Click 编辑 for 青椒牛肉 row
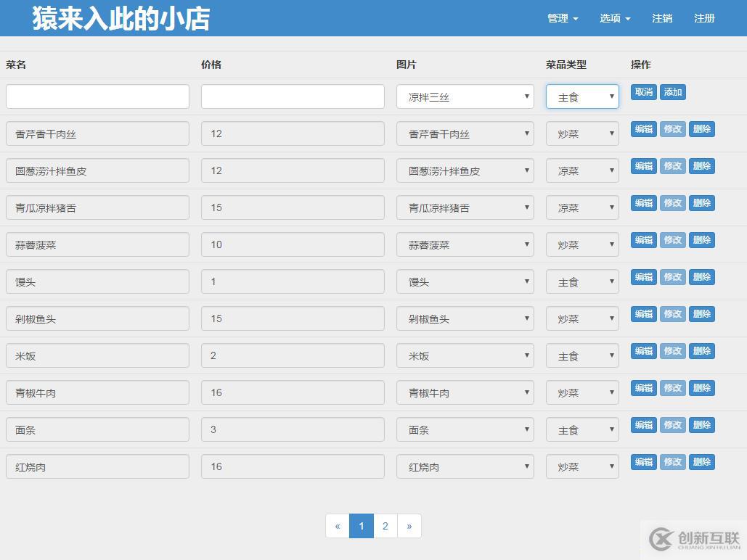This screenshot has width=747, height=560. point(644,388)
